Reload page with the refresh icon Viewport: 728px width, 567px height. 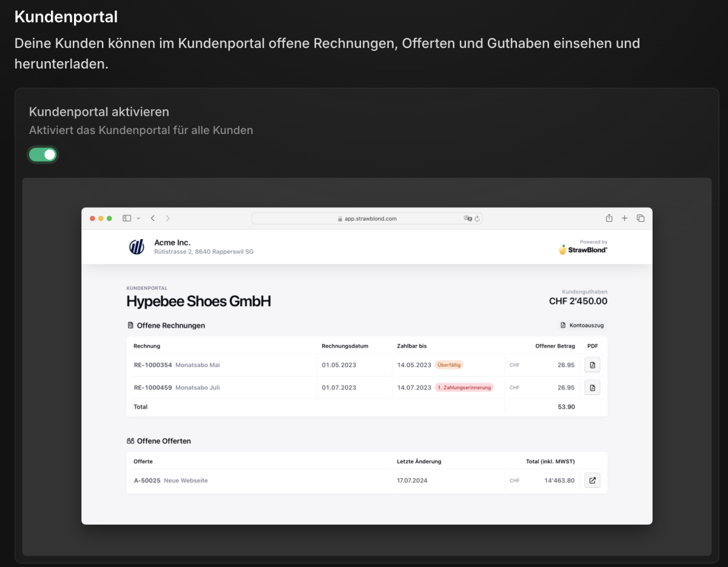pos(477,218)
